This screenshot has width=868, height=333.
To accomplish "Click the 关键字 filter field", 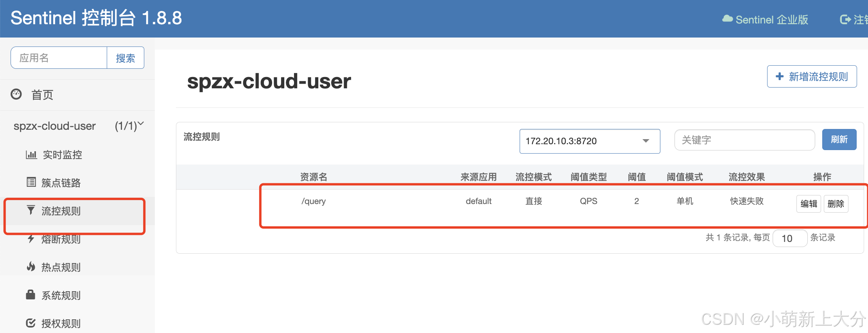I will click(744, 140).
